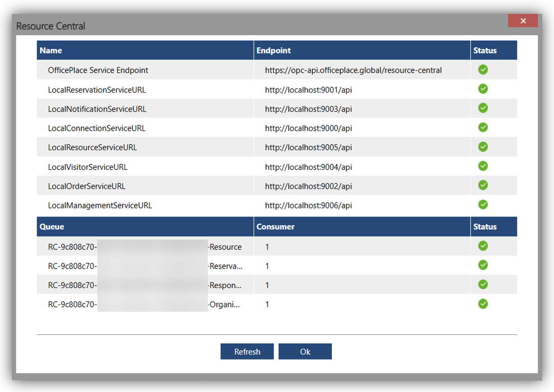Click consumer count of the Organi... queue

coord(267,305)
